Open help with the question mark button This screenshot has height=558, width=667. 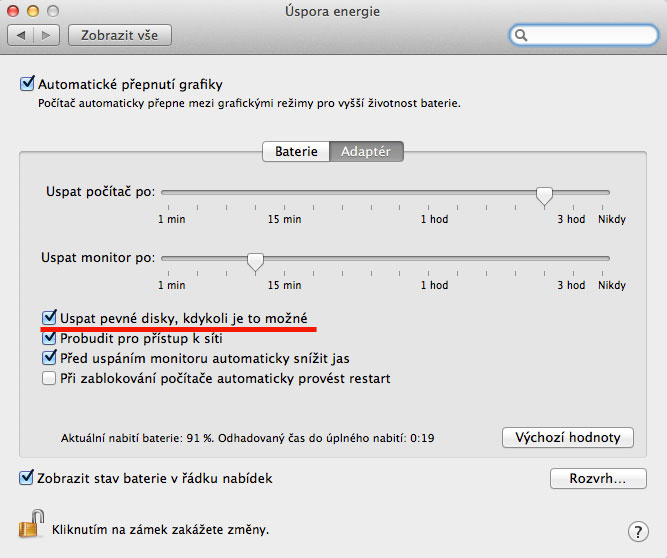point(638,531)
